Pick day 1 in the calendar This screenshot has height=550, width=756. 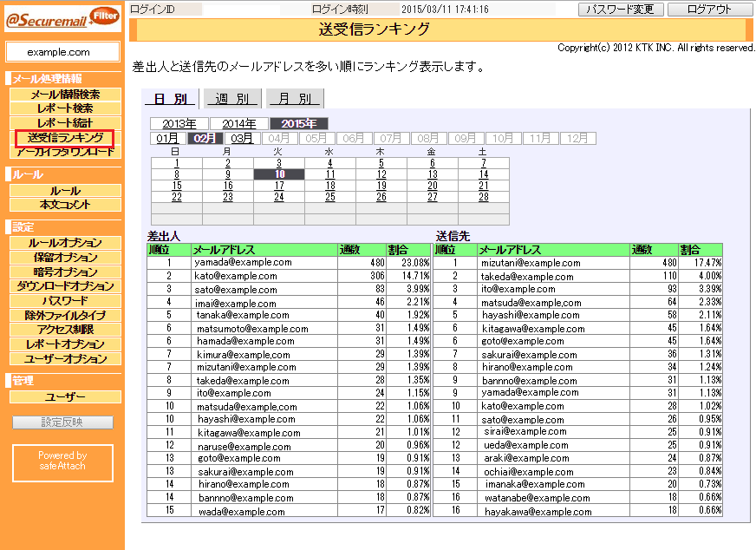pyautogui.click(x=177, y=163)
